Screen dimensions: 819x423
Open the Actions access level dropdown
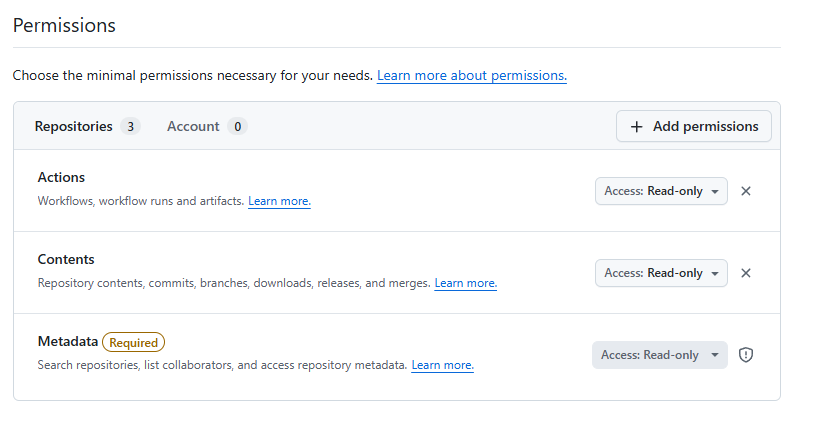point(661,191)
